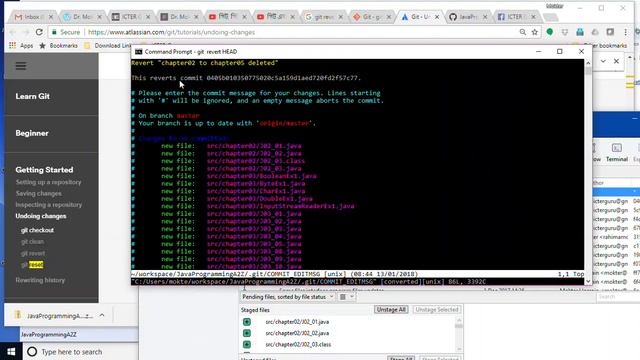
Task: Click the Type here to search box
Action: click(x=71, y=351)
